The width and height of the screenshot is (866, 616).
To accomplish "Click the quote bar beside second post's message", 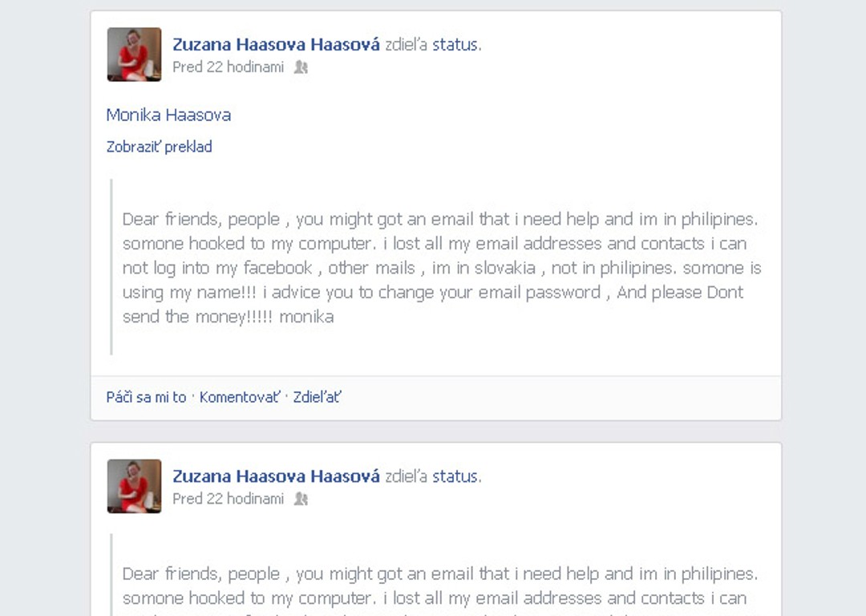I will 111,574.
